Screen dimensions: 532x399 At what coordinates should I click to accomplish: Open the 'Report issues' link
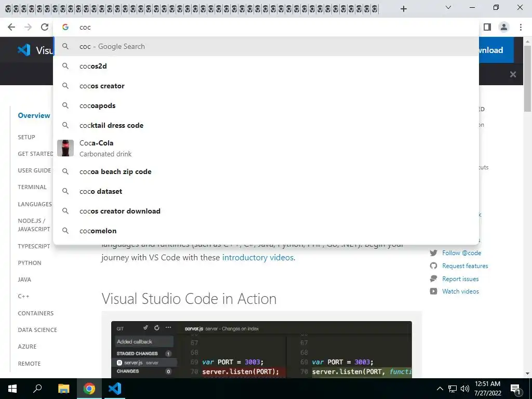pos(460,278)
